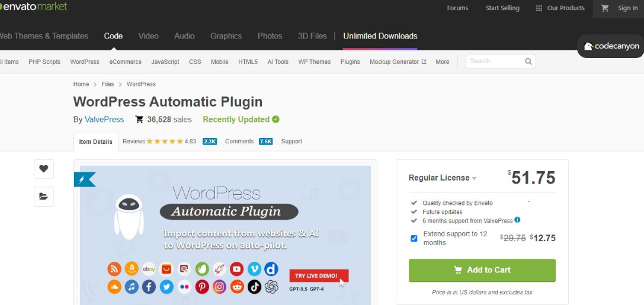Click the Reddit icon in preview

(237, 287)
